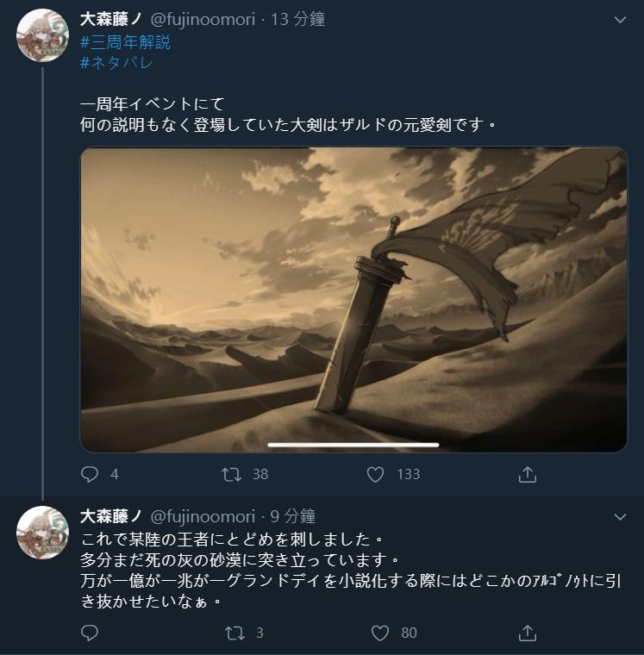Image resolution: width=644 pixels, height=655 pixels.
Task: Reply to the first tweet
Action: pyautogui.click(x=90, y=474)
